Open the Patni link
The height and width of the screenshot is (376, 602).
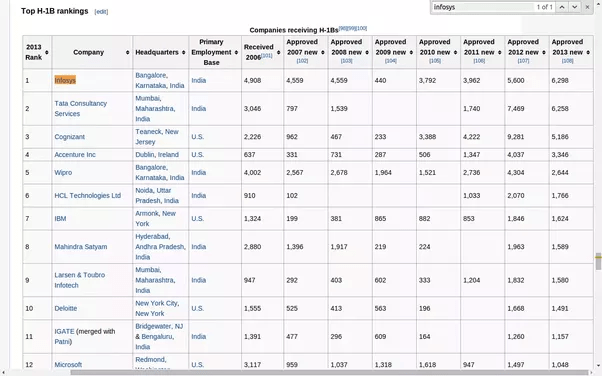coord(62,341)
